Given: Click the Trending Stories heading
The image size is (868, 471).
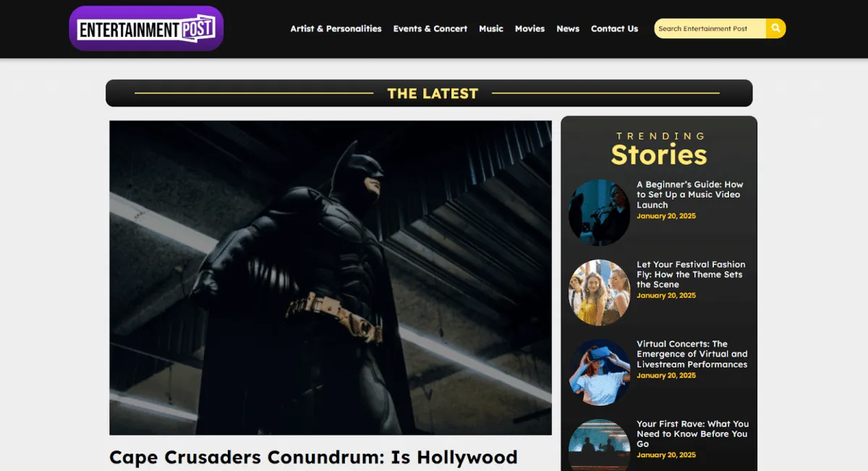Looking at the screenshot, I should point(659,149).
